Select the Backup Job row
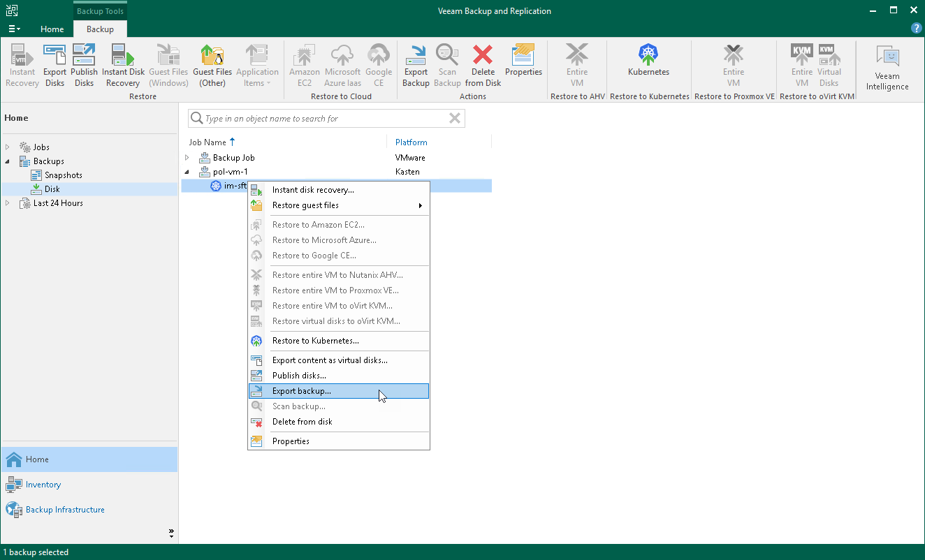925x560 pixels. (x=337, y=158)
